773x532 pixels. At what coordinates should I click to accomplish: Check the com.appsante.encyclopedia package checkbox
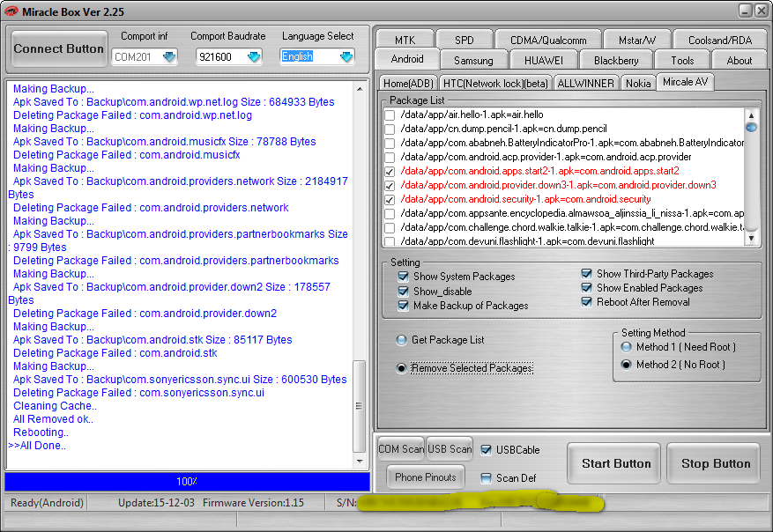(390, 214)
